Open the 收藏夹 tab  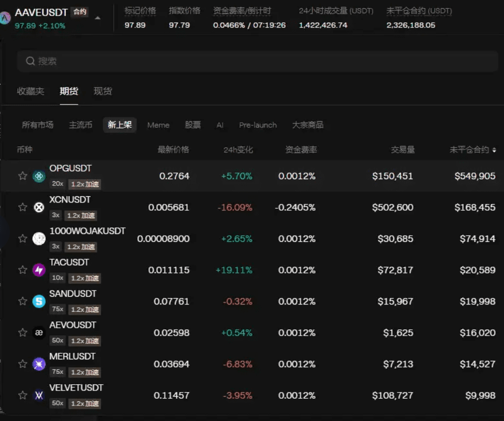tap(31, 91)
